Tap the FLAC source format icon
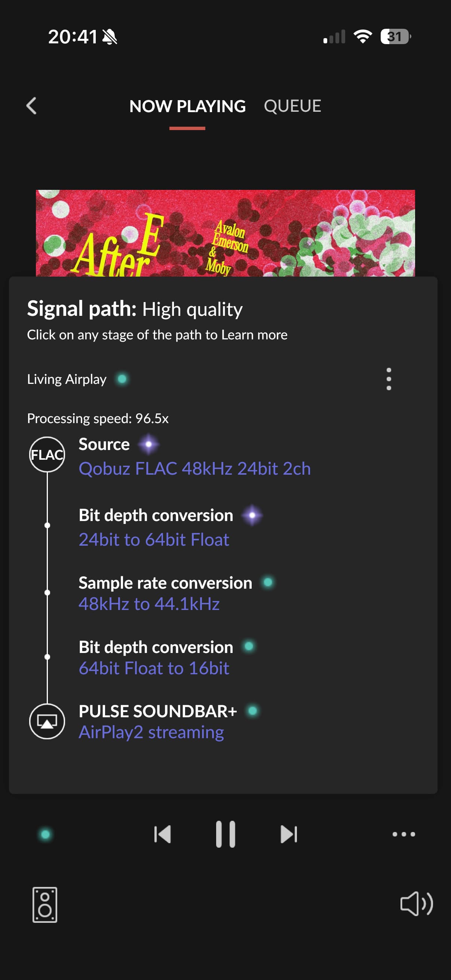 pos(47,454)
